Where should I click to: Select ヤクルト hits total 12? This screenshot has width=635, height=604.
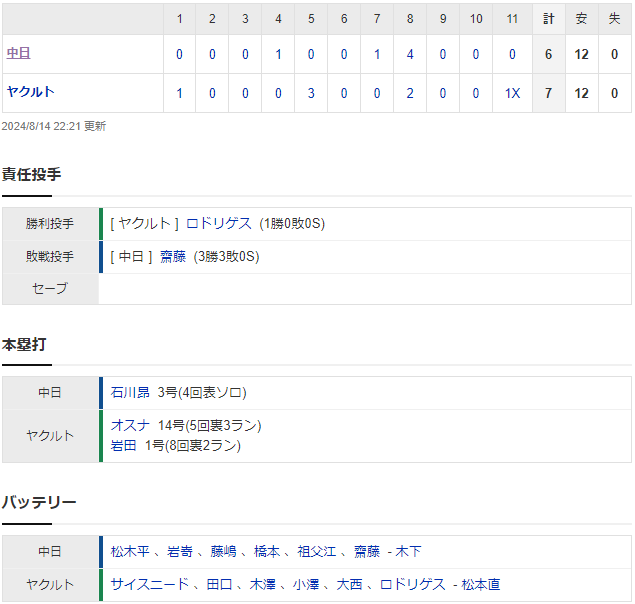coord(582,93)
